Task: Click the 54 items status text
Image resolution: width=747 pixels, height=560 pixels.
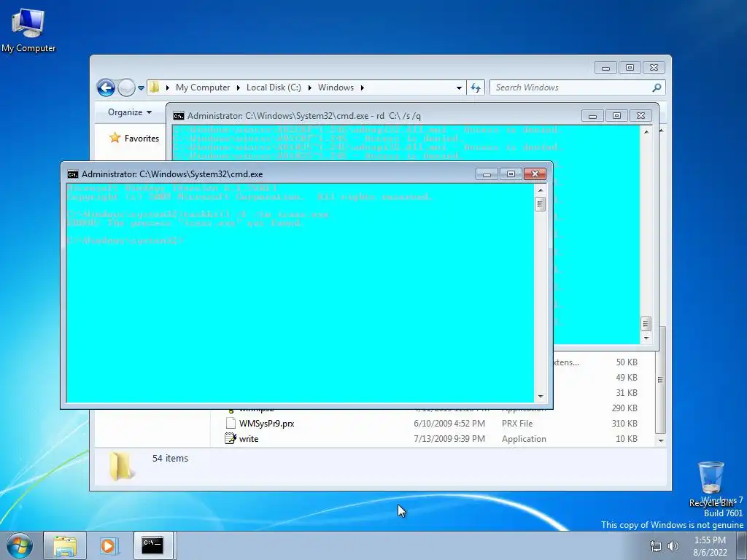Action: [170, 458]
